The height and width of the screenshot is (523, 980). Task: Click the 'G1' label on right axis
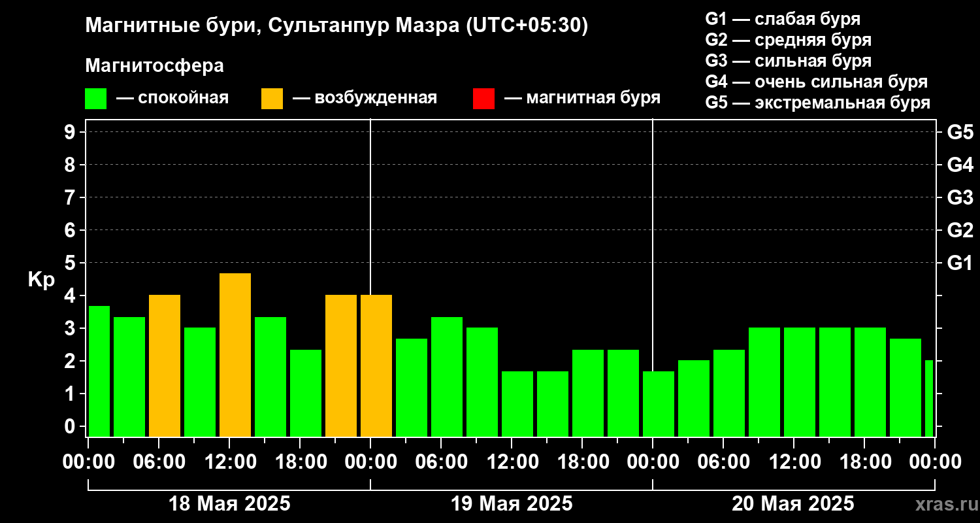(x=960, y=263)
